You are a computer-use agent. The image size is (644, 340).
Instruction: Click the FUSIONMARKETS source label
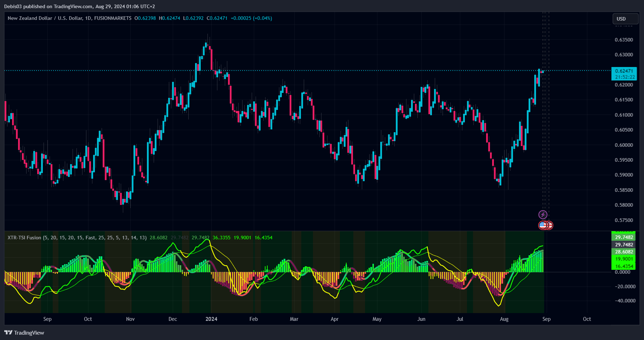tap(113, 18)
